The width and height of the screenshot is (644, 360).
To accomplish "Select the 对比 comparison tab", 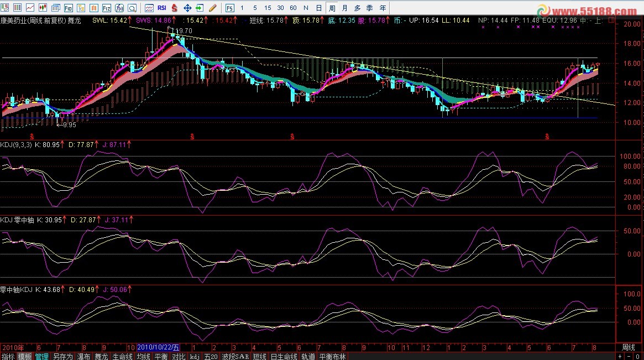I will 179,356.
